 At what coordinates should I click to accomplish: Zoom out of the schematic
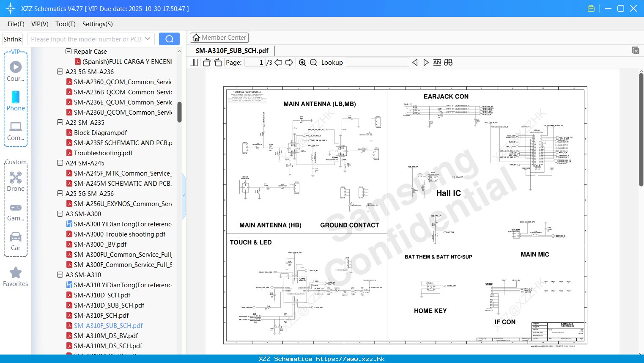[x=313, y=62]
